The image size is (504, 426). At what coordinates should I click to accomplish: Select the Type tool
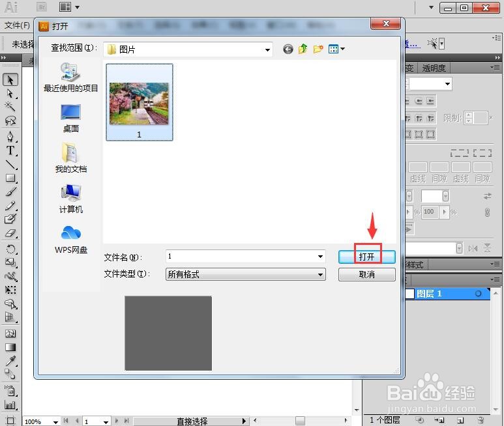[10, 150]
